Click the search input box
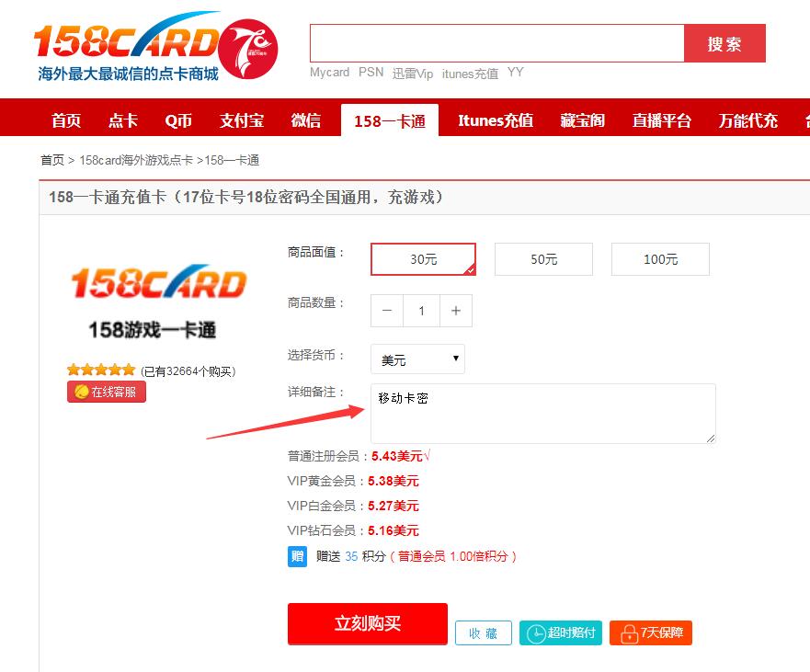The image size is (810, 672). coord(497,43)
